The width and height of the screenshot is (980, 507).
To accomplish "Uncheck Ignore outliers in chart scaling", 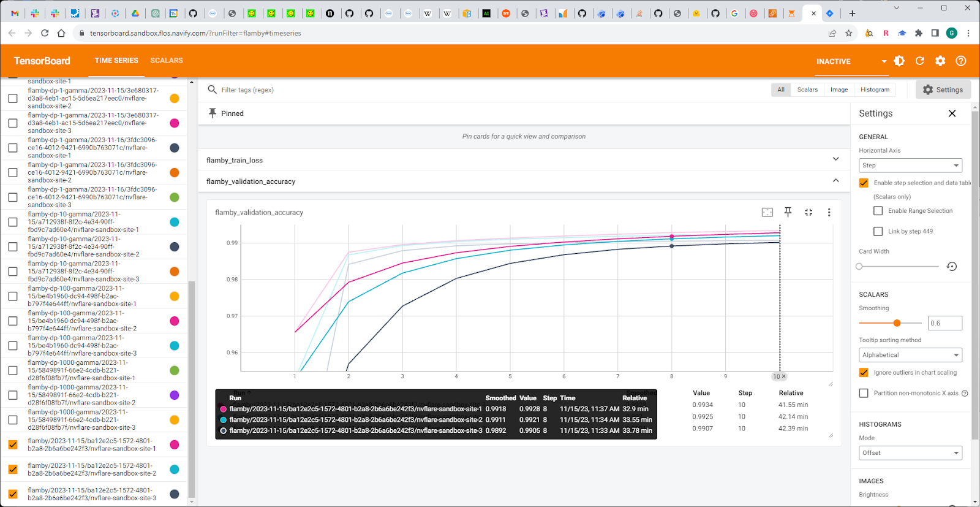I will click(864, 373).
